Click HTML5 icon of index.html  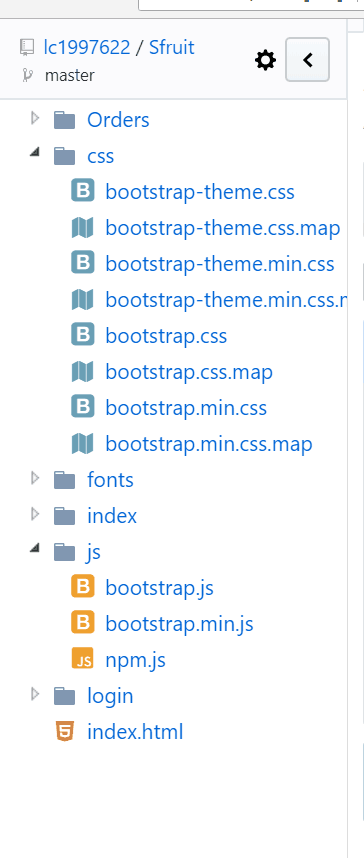pyautogui.click(x=65, y=731)
